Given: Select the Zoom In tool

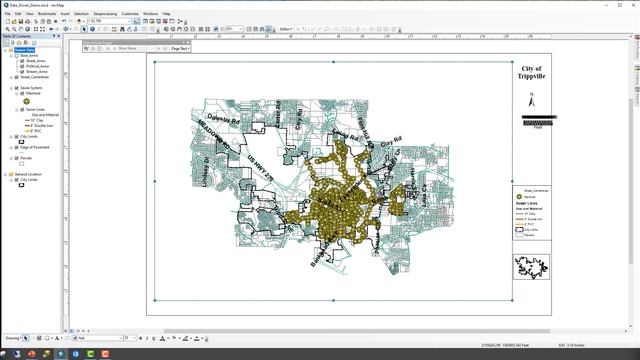Looking at the screenshot, I should [x=8, y=29].
